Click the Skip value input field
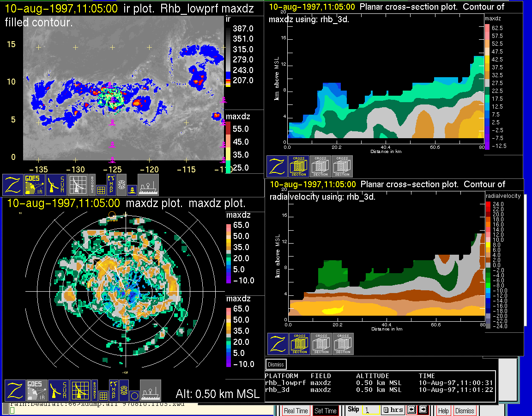 pos(370,410)
